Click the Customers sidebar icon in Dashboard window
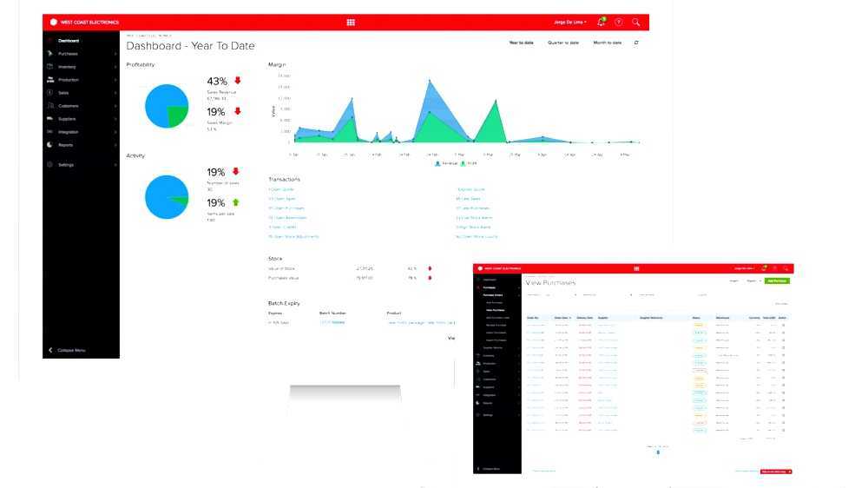 pos(49,106)
